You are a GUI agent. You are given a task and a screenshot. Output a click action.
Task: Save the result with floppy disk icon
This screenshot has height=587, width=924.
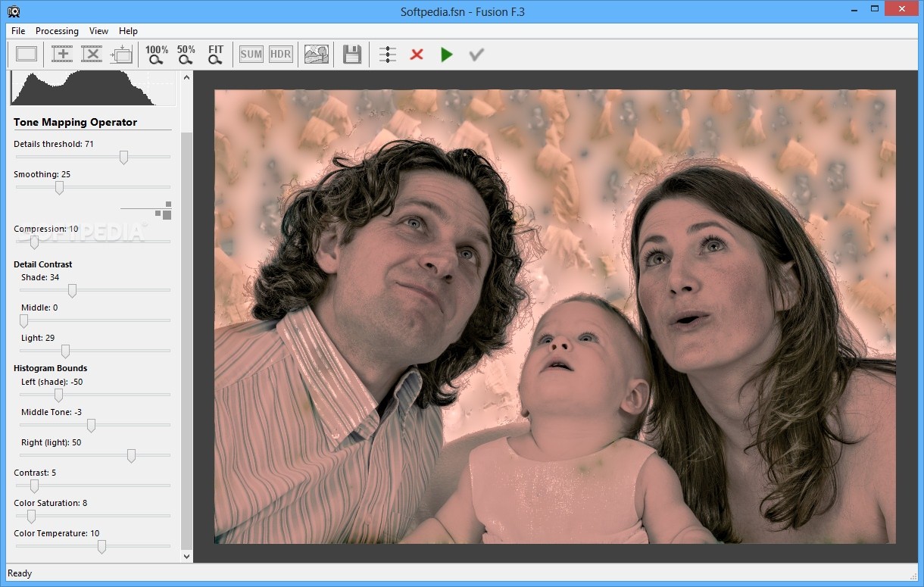point(351,54)
